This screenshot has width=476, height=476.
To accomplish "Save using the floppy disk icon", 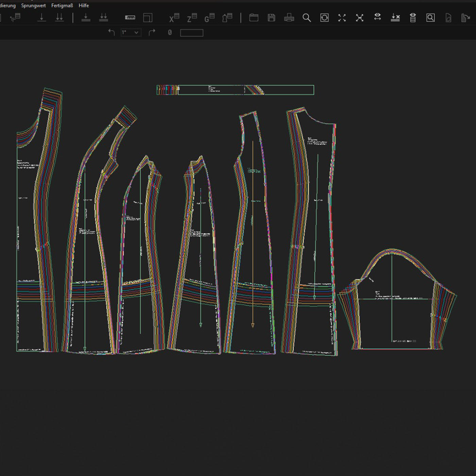I will [x=271, y=18].
